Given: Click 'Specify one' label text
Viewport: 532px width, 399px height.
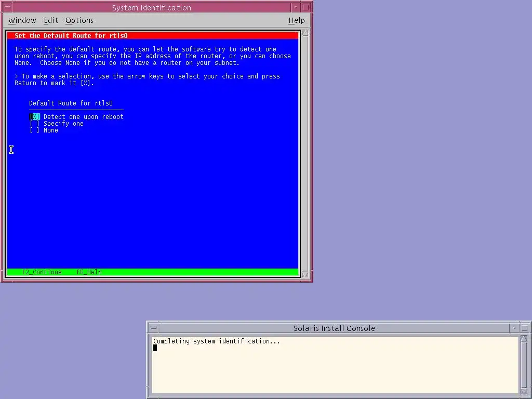Looking at the screenshot, I should 63,124.
